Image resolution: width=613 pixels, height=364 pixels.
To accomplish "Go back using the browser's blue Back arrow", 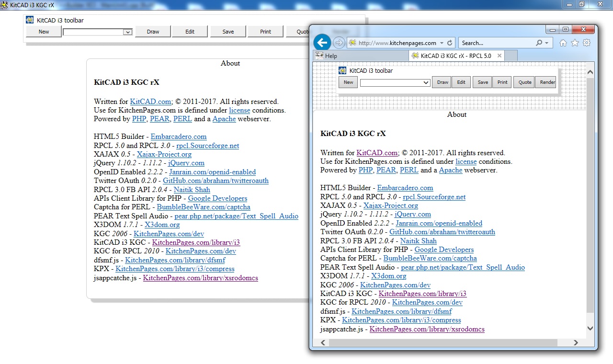I will [322, 43].
